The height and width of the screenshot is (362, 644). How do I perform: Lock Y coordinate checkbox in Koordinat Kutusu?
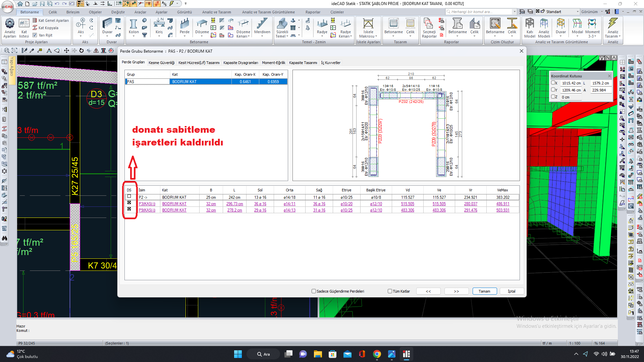coord(553,89)
